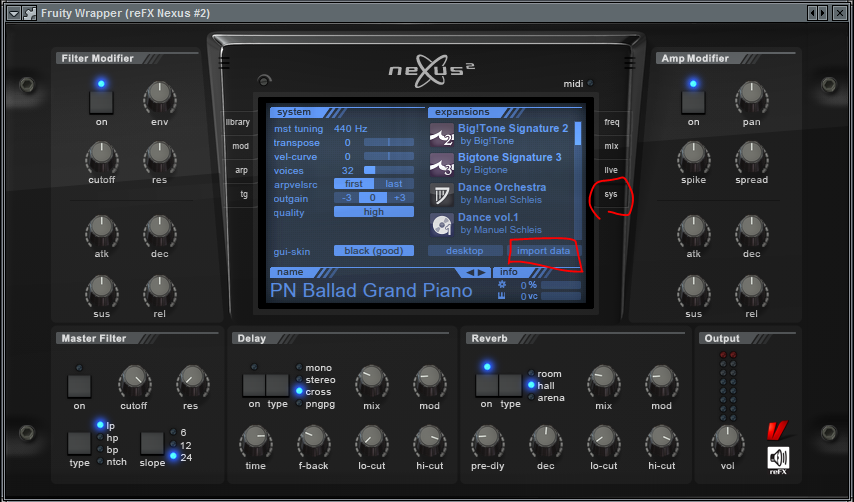This screenshot has height=502, width=854.
Task: Click the CPU gear icon in info
Action: [502, 285]
